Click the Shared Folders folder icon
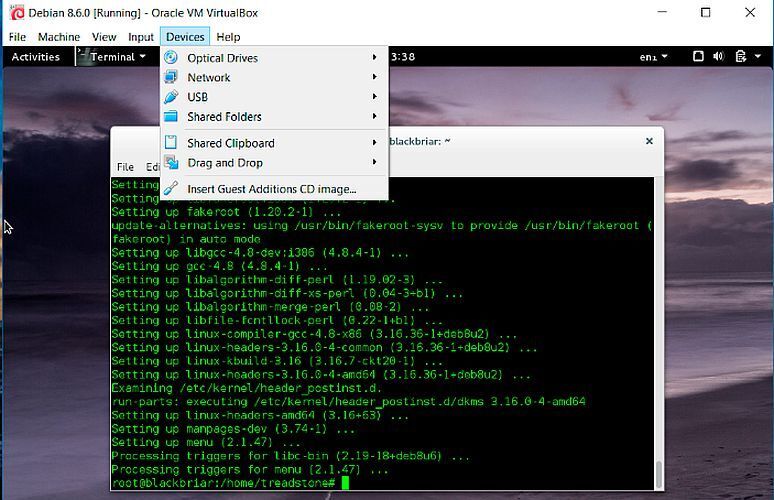 tap(170, 117)
